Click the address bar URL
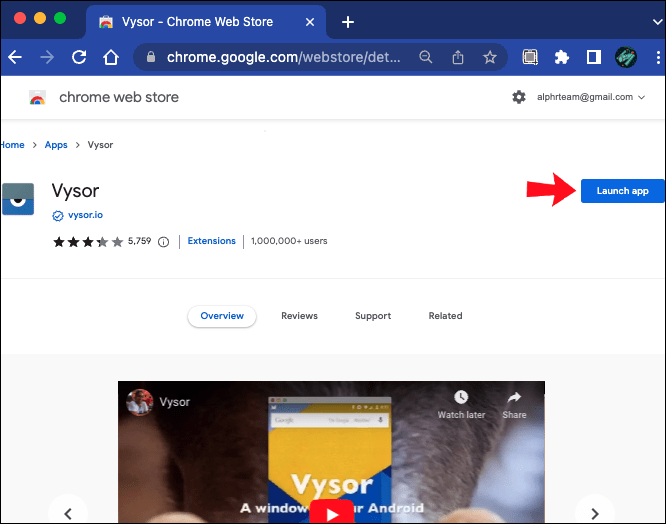666x524 pixels. (x=283, y=57)
